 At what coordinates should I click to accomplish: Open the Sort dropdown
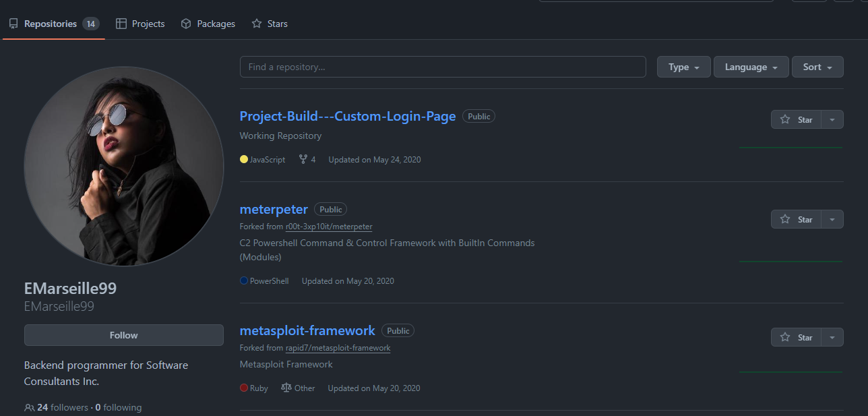817,67
